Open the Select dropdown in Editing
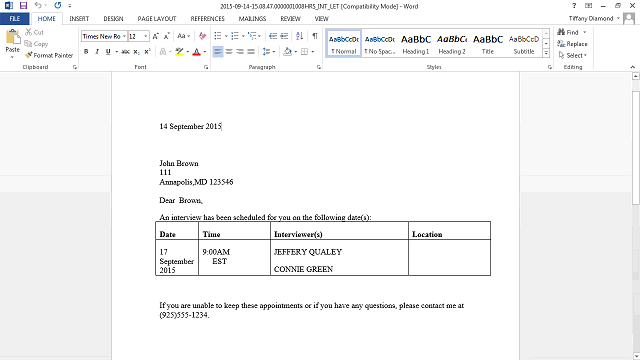This screenshot has height=360, width=640. tap(573, 55)
